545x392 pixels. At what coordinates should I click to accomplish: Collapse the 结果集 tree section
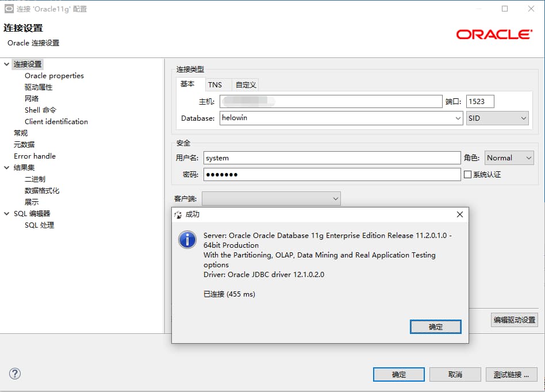(x=6, y=167)
